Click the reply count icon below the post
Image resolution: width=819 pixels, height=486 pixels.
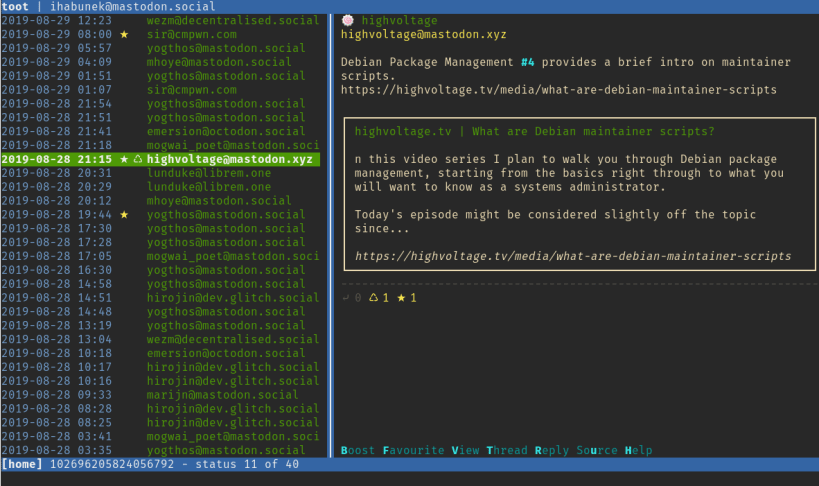(x=345, y=298)
